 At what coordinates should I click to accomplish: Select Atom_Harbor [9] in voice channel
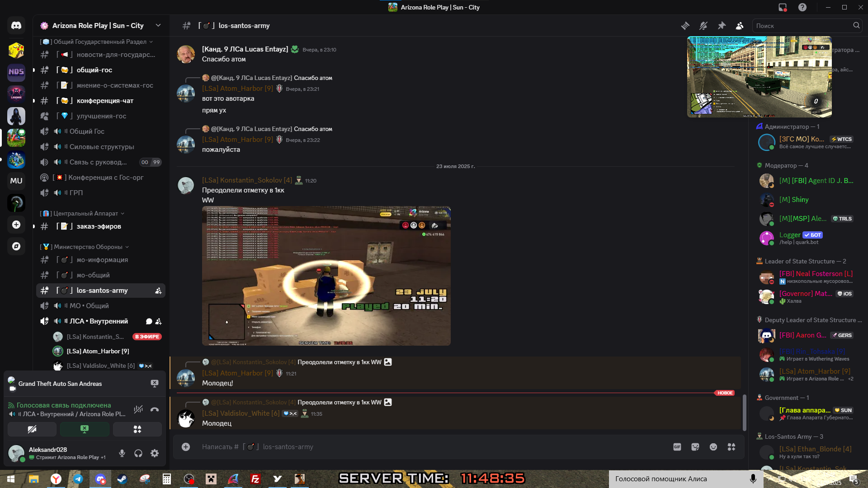[x=107, y=351]
